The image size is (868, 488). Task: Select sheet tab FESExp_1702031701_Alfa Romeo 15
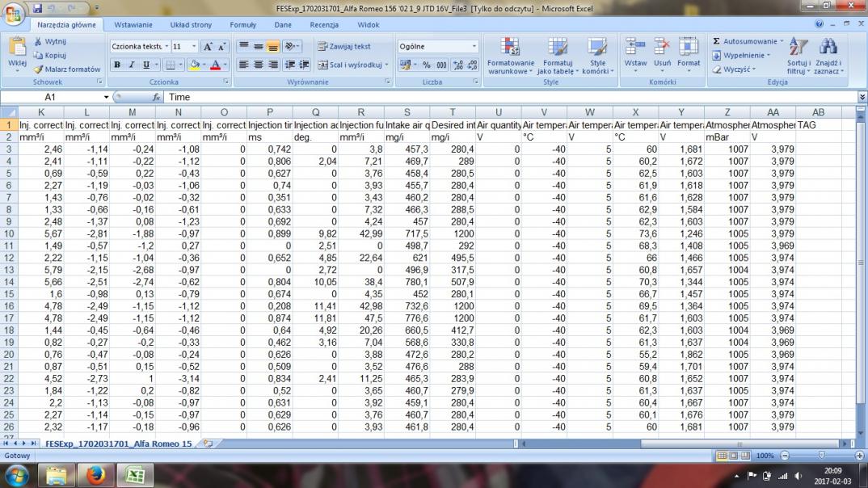(x=119, y=444)
